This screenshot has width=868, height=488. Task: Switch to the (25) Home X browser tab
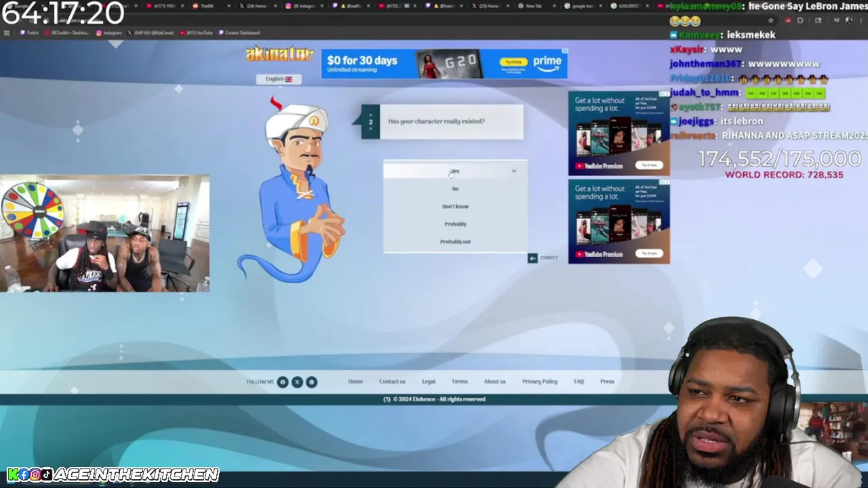(x=489, y=5)
